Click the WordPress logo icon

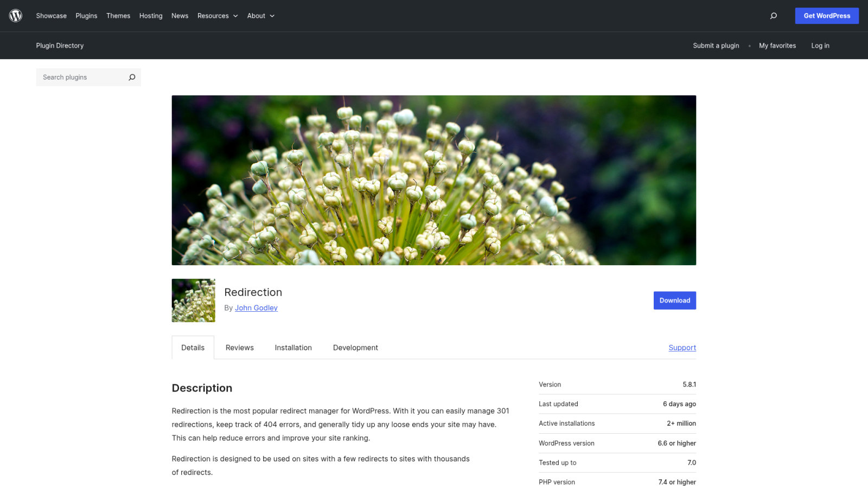(16, 16)
